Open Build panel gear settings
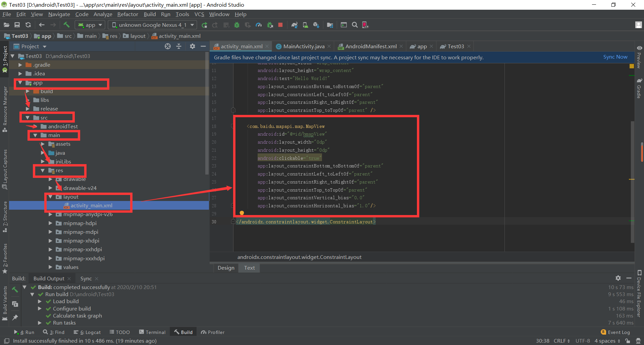644x345 pixels. point(618,278)
